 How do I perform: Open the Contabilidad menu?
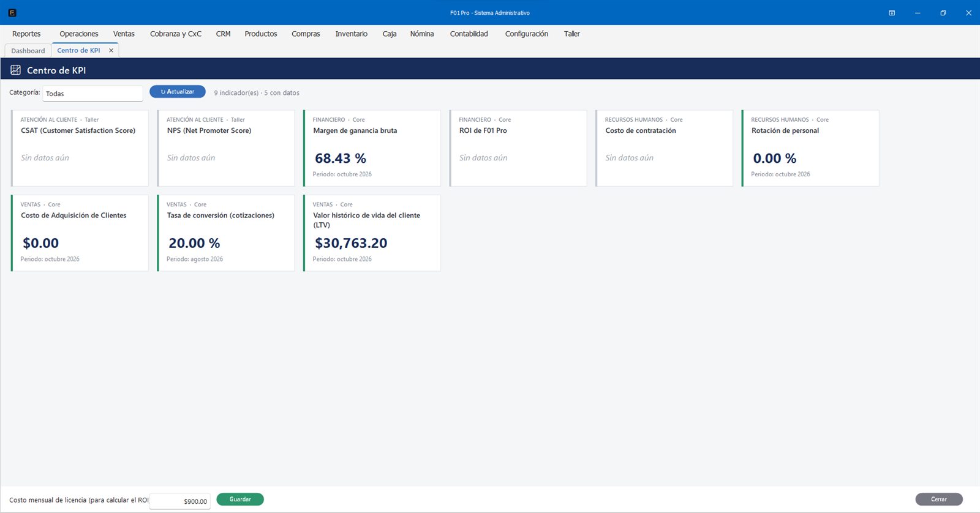(x=469, y=34)
